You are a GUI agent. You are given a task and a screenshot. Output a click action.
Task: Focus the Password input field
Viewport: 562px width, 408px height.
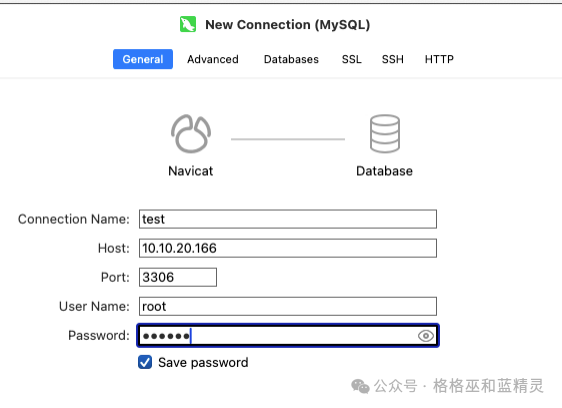[288, 336]
